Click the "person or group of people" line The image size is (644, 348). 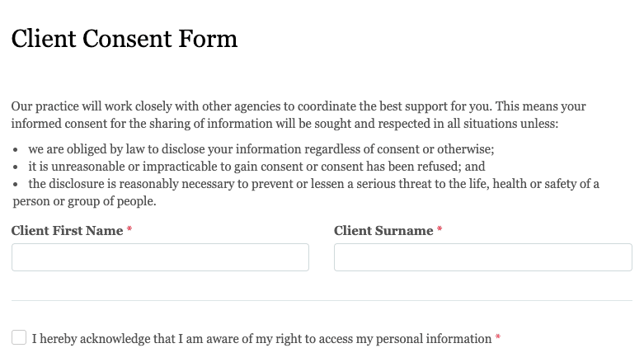pos(84,201)
